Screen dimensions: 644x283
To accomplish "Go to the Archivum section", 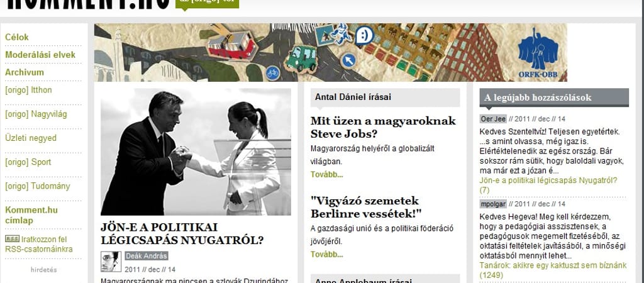I will tap(25, 72).
